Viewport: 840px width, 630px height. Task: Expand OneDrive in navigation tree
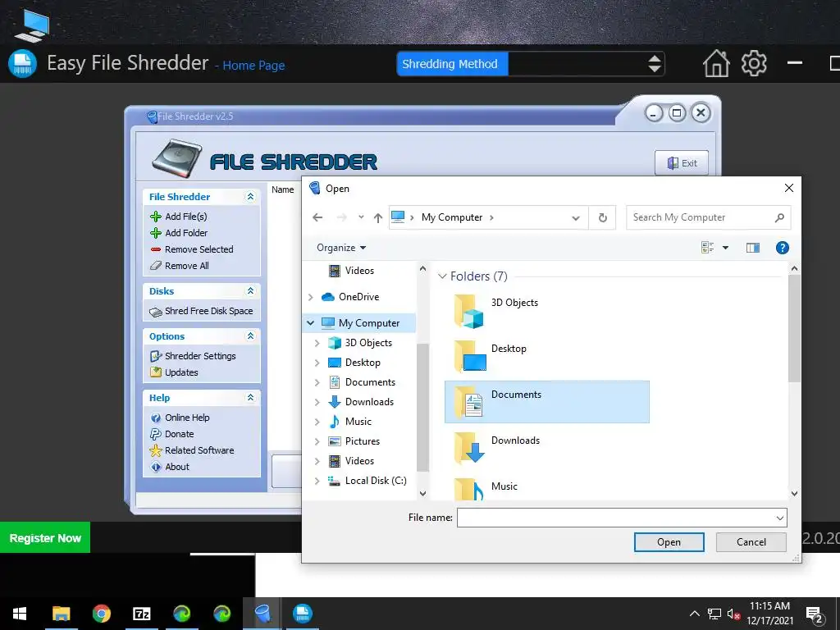click(x=311, y=297)
